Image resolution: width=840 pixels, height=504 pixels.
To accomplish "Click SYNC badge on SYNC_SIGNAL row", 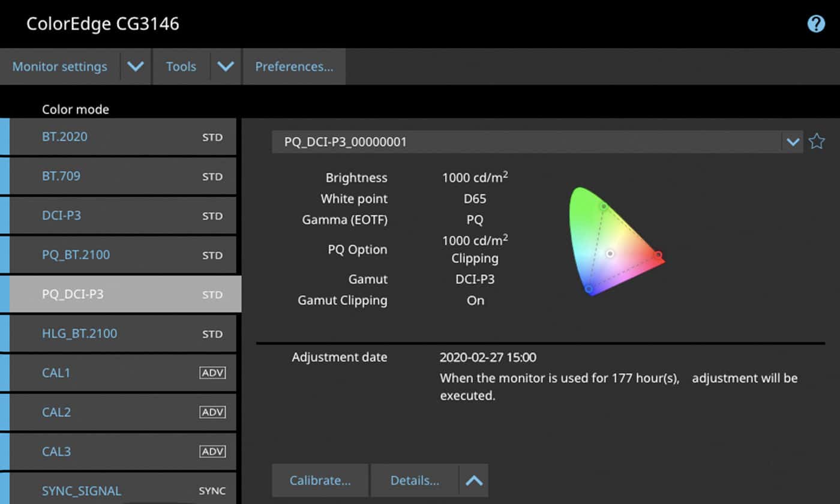I will 212,491.
